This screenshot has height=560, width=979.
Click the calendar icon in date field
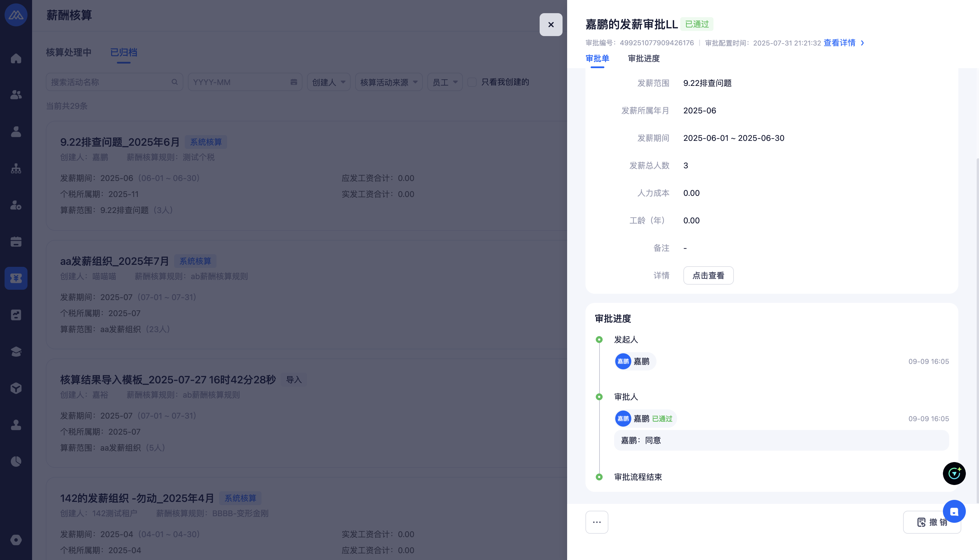pos(294,82)
